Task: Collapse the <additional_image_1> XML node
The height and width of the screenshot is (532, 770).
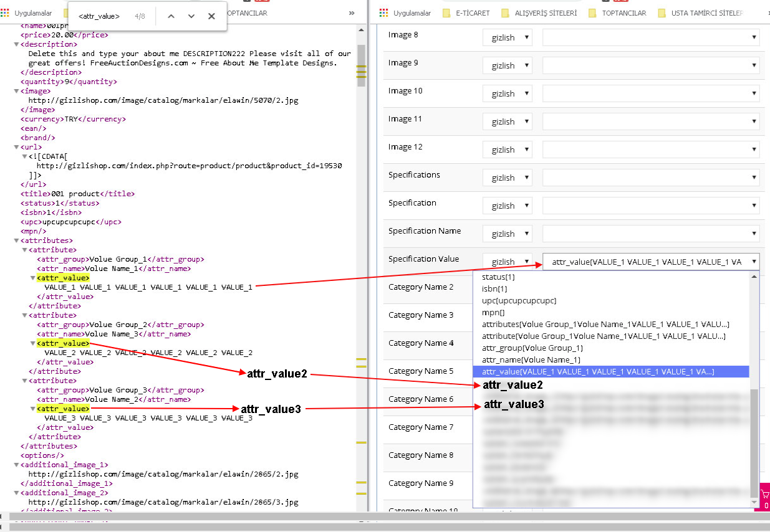Action: click(x=16, y=465)
